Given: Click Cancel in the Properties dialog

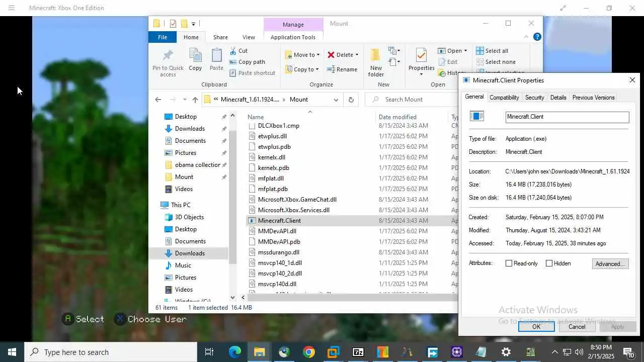Looking at the screenshot, I should click(x=577, y=327).
